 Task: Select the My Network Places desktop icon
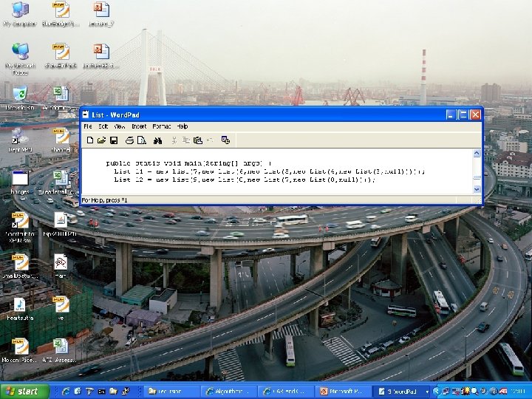pos(20,58)
